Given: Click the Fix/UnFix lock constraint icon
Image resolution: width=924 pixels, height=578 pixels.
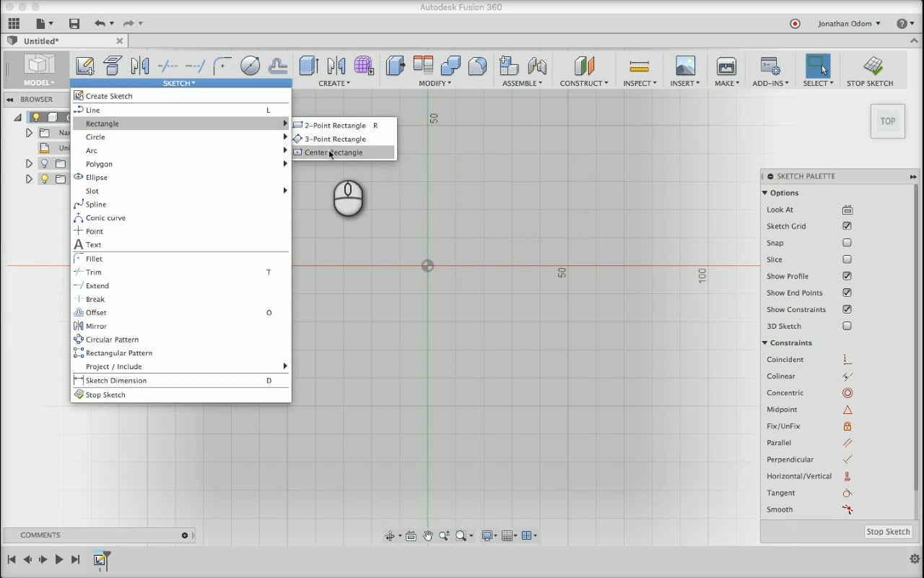Looking at the screenshot, I should click(847, 426).
